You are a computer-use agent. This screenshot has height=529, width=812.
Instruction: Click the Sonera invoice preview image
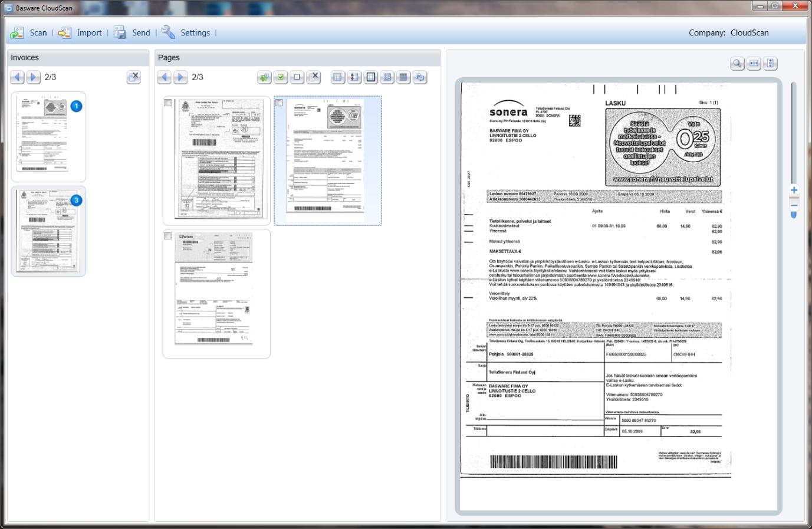coord(618,296)
